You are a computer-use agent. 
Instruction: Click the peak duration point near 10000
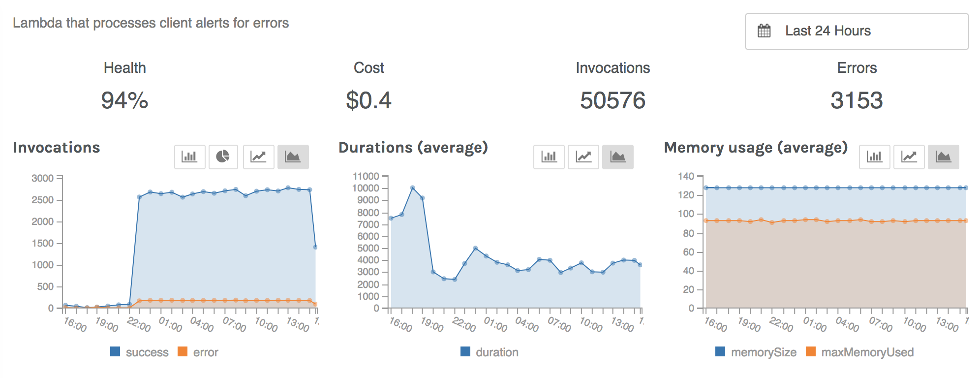412,188
